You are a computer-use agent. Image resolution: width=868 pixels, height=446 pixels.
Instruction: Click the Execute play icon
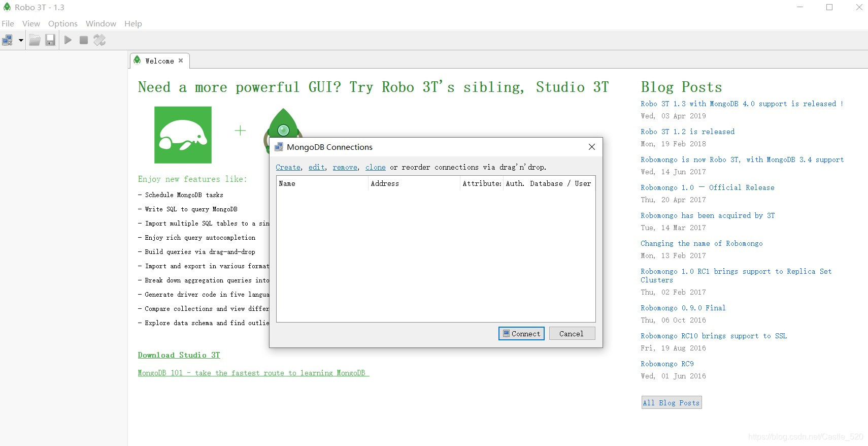(68, 40)
